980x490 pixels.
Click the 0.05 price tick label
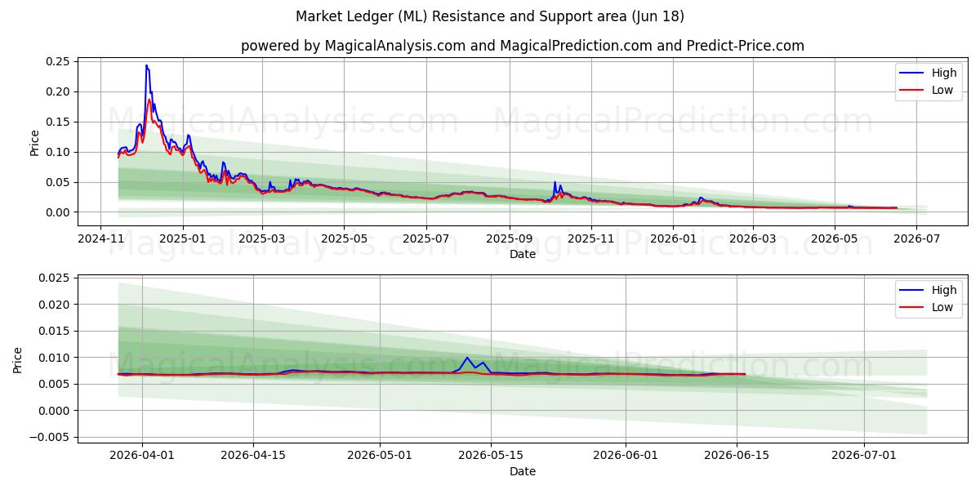[57, 182]
